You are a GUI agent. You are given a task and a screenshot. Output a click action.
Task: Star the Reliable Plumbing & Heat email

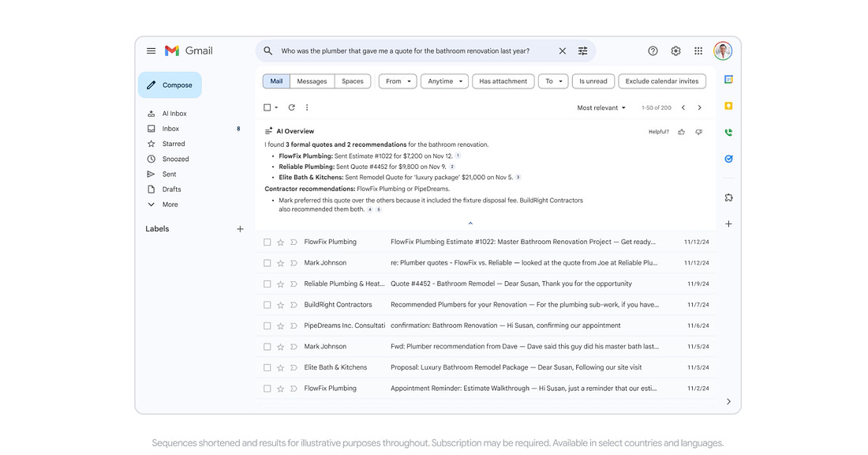281,284
